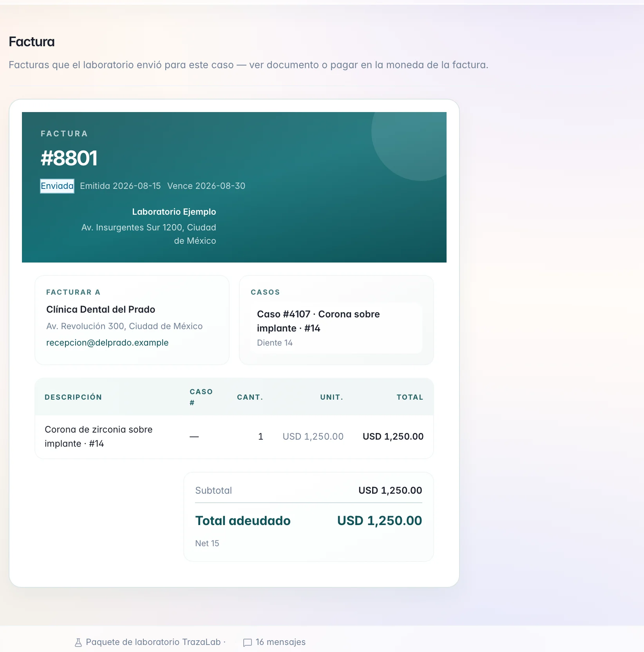Click the CASO # column header
644x652 pixels.
pyautogui.click(x=201, y=397)
